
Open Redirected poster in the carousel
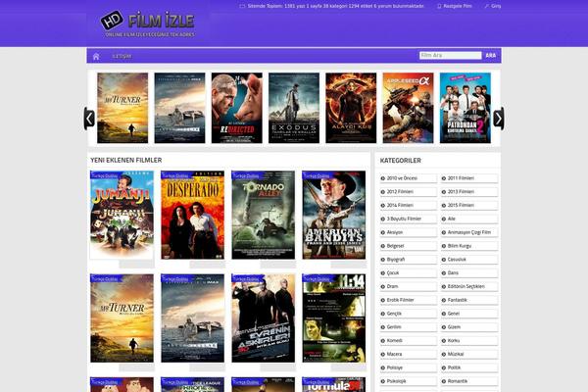click(x=236, y=108)
